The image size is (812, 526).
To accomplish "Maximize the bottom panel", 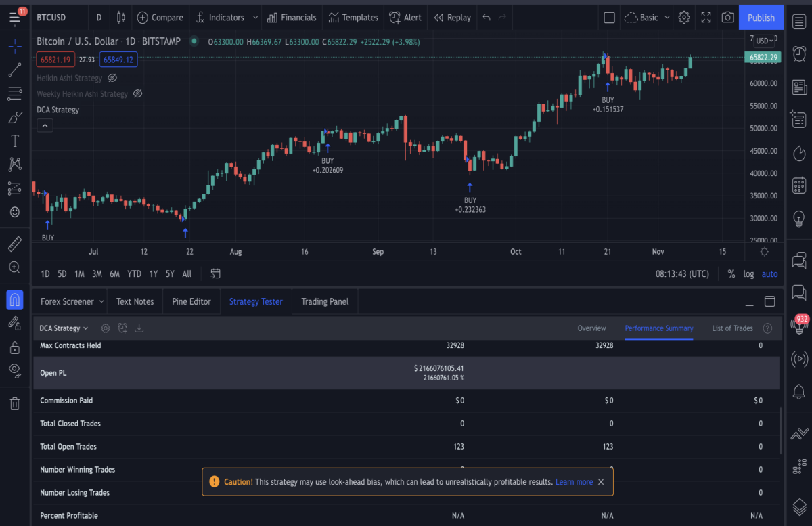I will point(769,301).
